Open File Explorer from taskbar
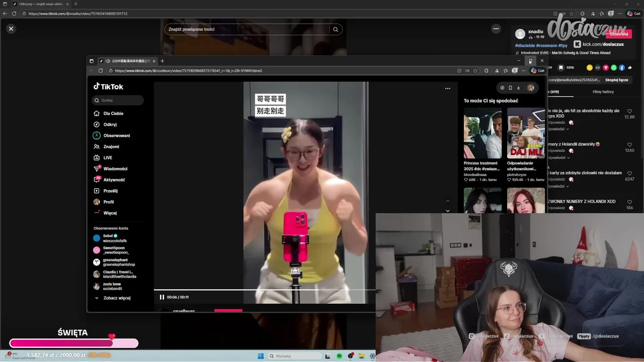The width and height of the screenshot is (644, 362). pyautogui.click(x=361, y=356)
